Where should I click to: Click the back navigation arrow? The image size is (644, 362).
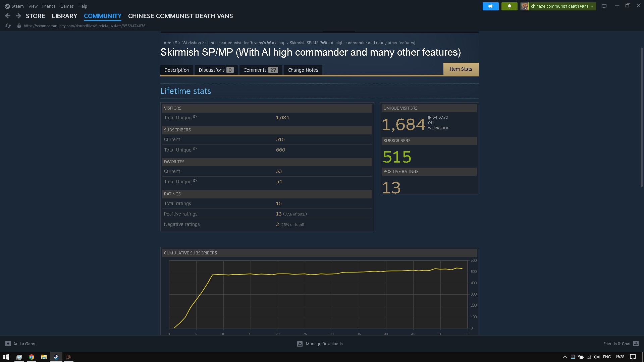point(8,16)
